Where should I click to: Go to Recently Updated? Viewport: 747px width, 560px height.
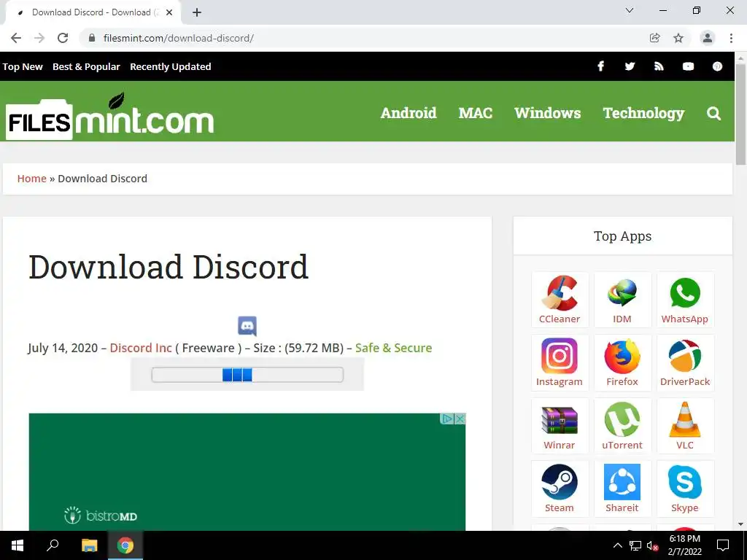point(171,66)
